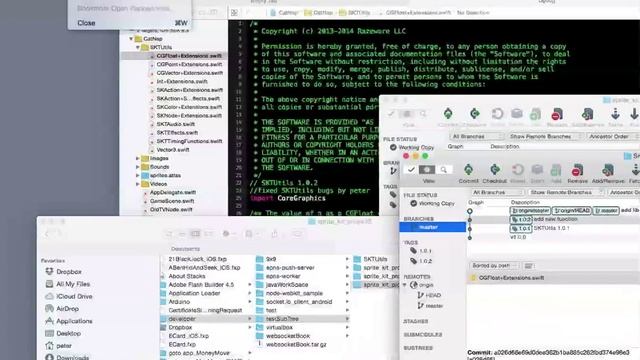This screenshot has width=640, height=360.
Task: Open All Branches dropdown in back SourceTree
Action: coord(476,136)
